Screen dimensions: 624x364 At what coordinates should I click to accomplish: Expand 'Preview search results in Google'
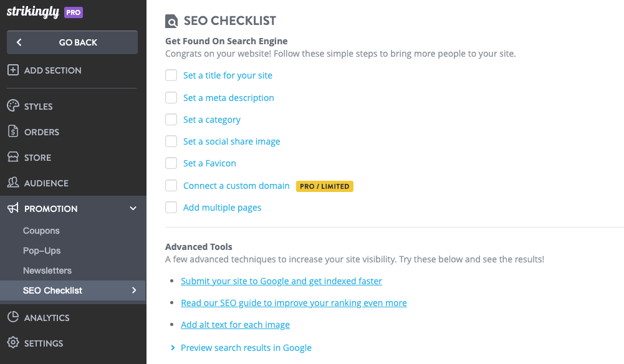(173, 348)
